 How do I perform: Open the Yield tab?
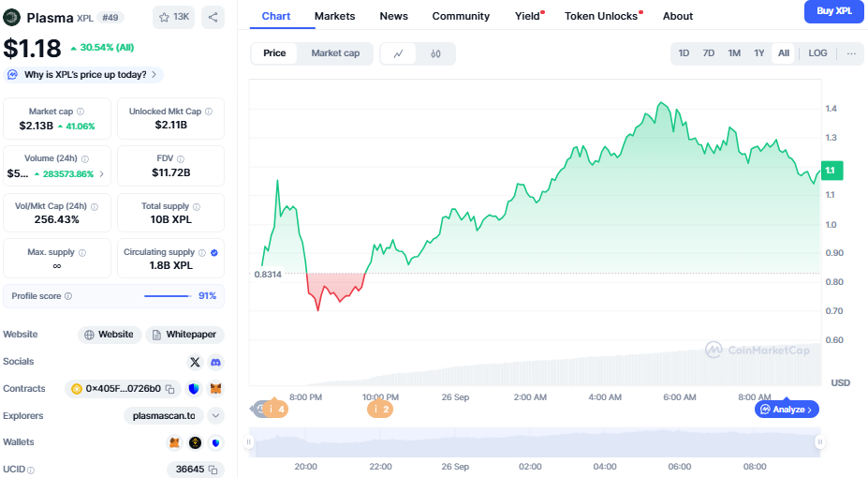pos(529,16)
